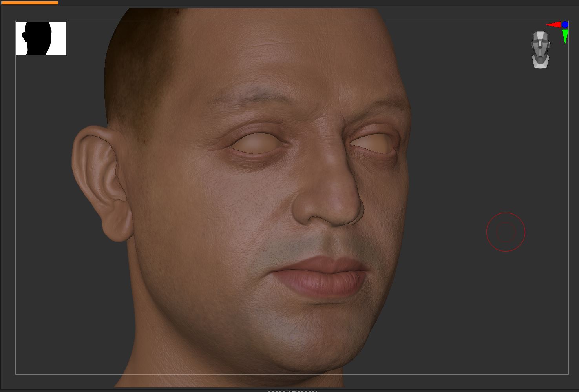The image size is (579, 392).
Task: Click the blue Z-axis dot
Action: click(565, 24)
